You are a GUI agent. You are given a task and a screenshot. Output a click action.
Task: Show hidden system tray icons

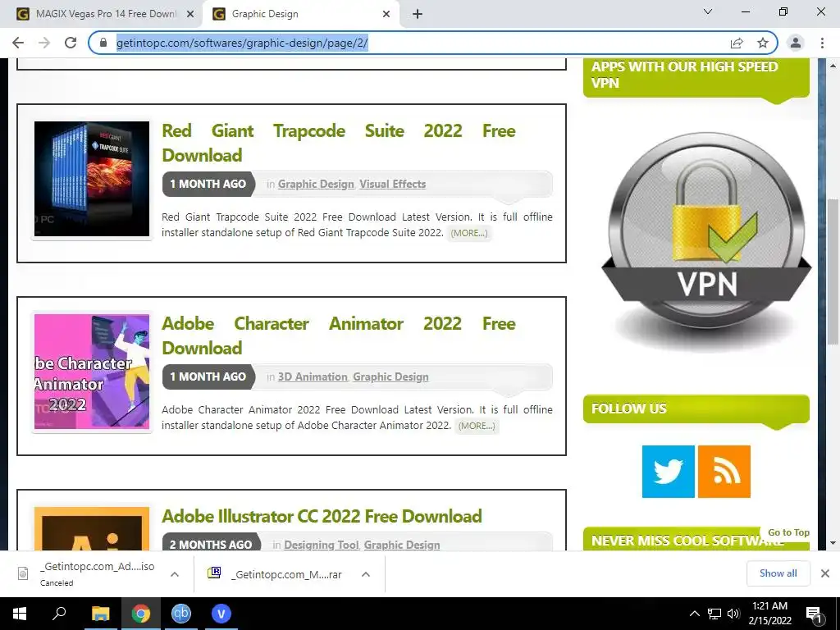[x=694, y=614]
